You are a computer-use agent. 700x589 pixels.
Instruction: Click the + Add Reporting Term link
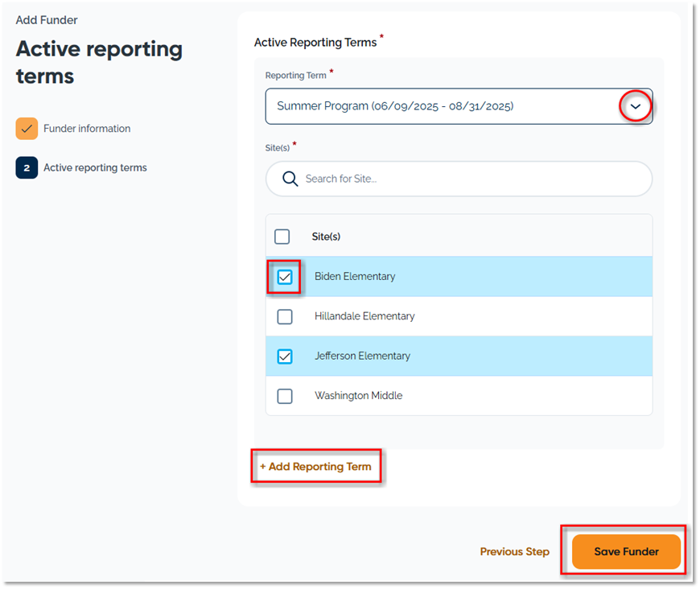[x=315, y=467]
